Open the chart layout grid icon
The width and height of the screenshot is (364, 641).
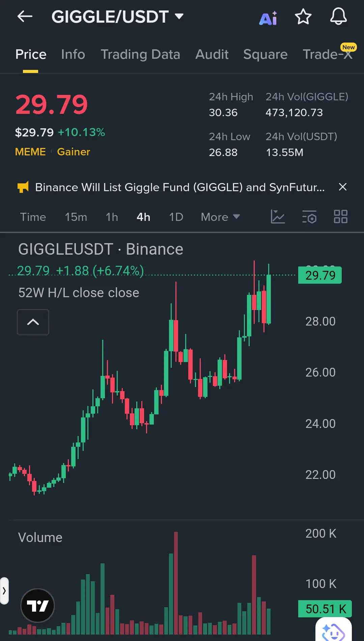click(x=340, y=216)
